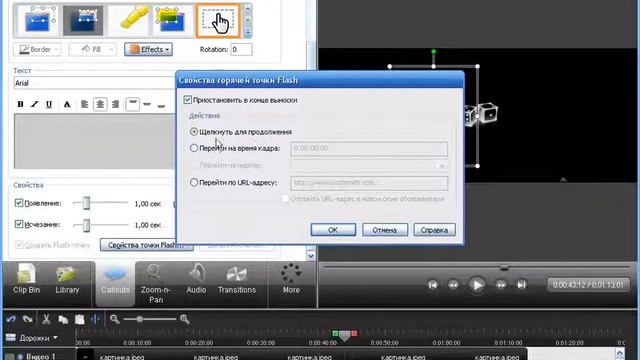
Task: Open the Zoom-n-Pan tab
Action: click(x=156, y=284)
